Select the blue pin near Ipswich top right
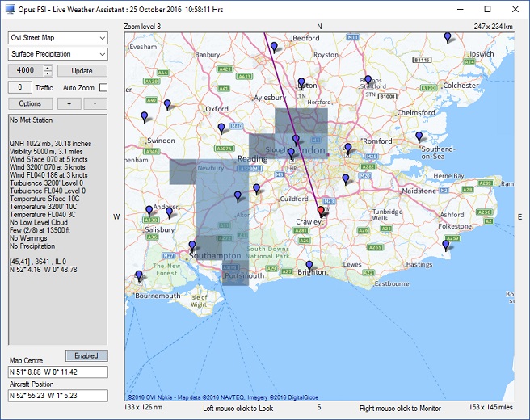The height and width of the screenshot is (420, 530). tap(448, 37)
